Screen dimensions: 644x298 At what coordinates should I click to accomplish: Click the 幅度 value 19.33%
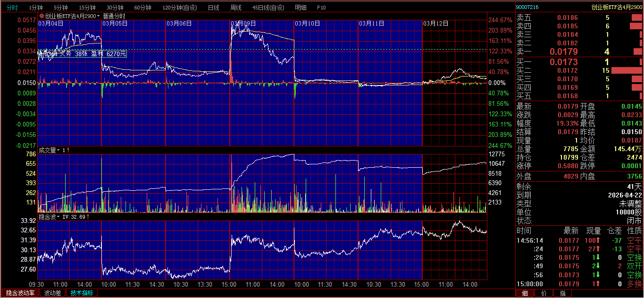coord(567,123)
